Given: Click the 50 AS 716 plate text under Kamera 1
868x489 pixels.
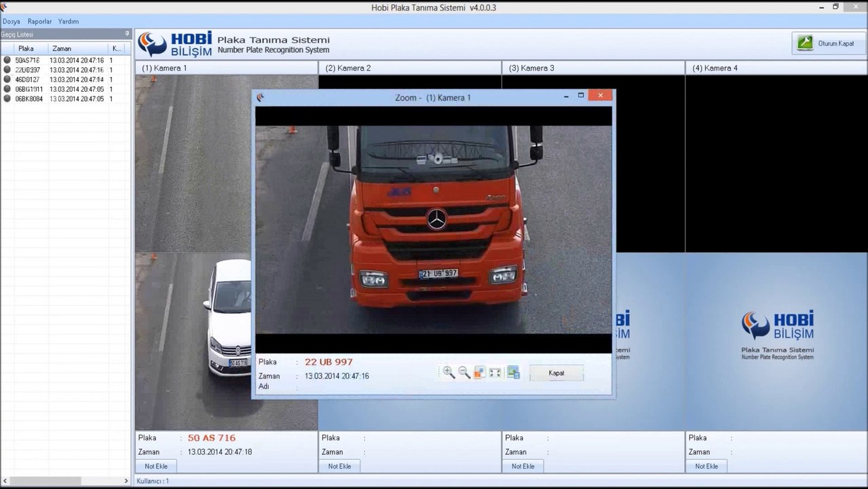Looking at the screenshot, I should click(212, 438).
